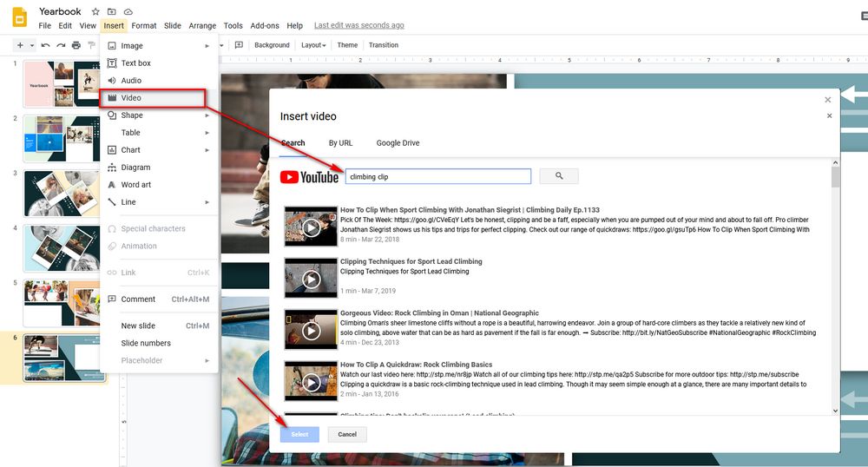The height and width of the screenshot is (467, 868).
Task: Select slide 4 thumbnail
Action: [62, 248]
